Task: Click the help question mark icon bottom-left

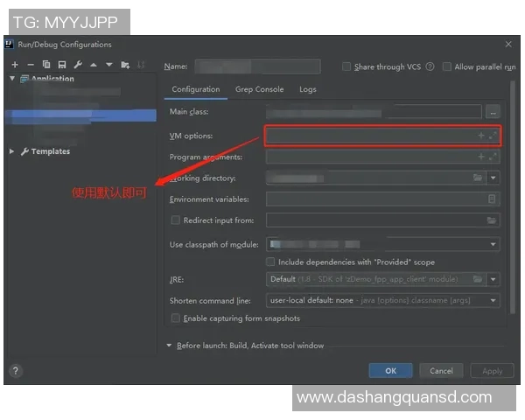Action: coord(16,370)
